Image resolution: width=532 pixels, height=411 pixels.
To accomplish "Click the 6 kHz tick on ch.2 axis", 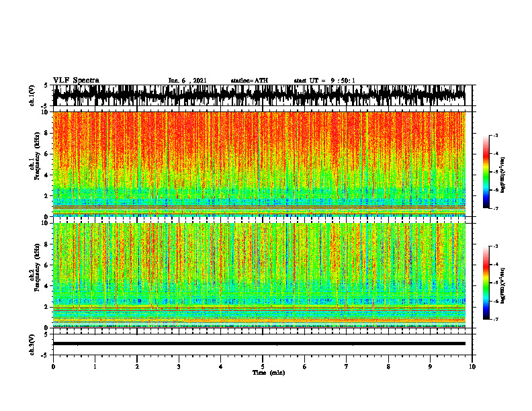I will pos(47,265).
